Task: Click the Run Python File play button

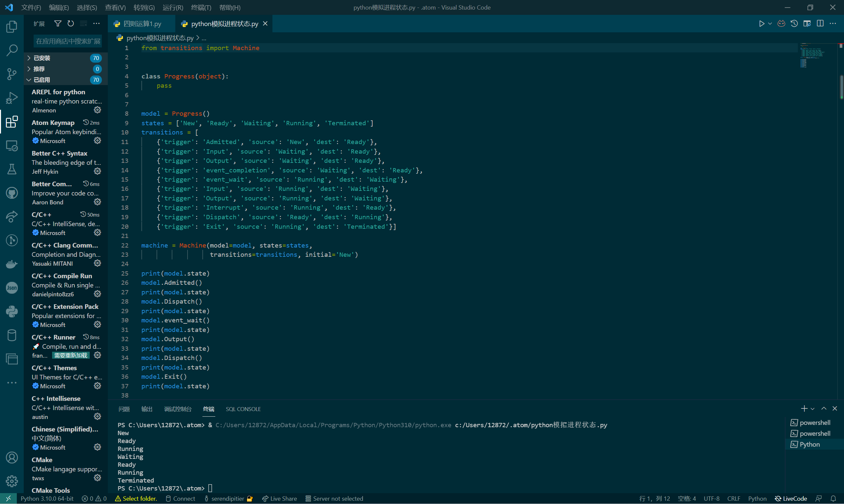Action: tap(762, 23)
